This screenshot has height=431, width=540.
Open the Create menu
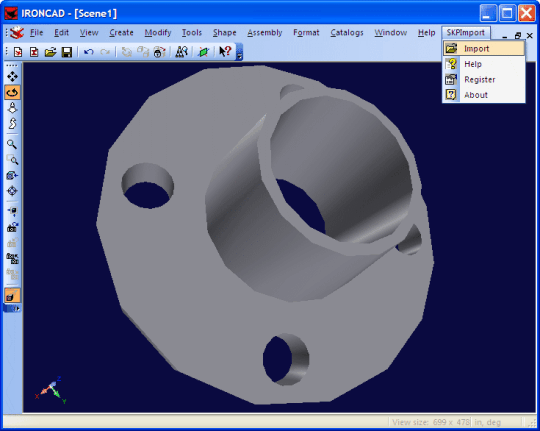point(121,33)
